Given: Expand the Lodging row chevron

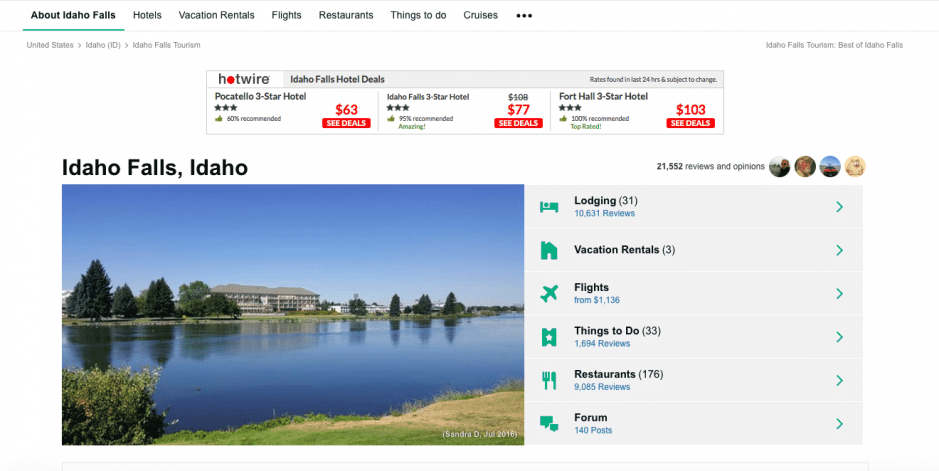Looking at the screenshot, I should (840, 207).
